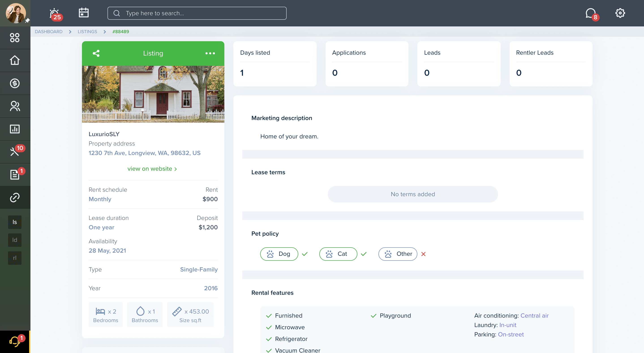Screen dimensions: 644x353
Task: Click the bathrooms droplet icon
Action: (140, 311)
